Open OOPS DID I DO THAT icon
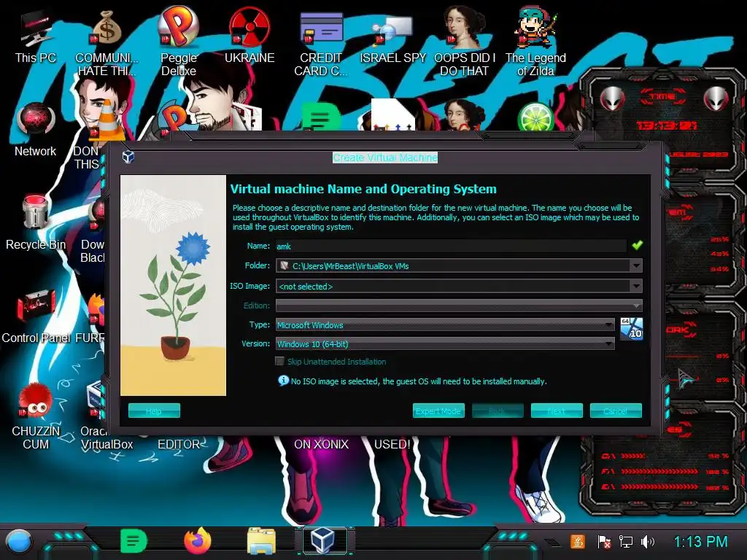The height and width of the screenshot is (560, 747). pos(465,41)
